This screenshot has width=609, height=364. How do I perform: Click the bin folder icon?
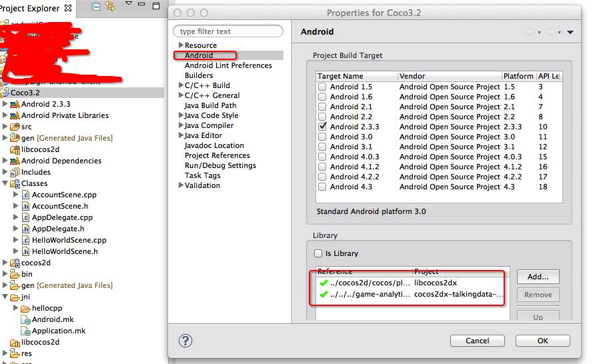(15, 274)
